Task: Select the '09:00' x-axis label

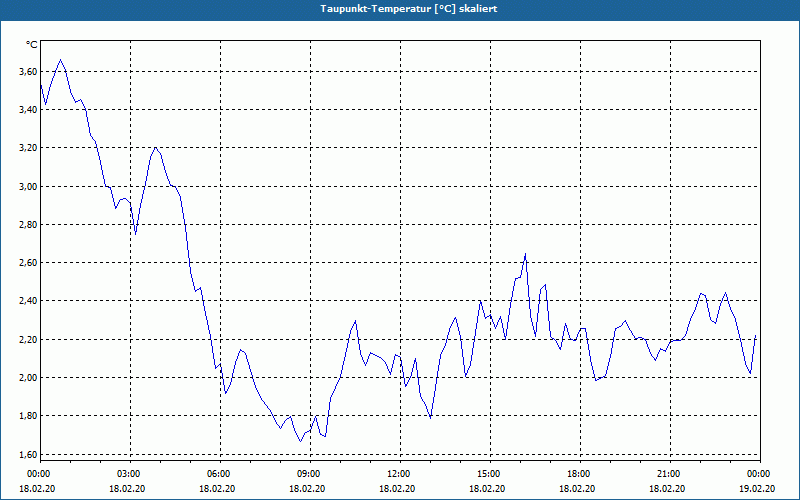Action: 308,474
